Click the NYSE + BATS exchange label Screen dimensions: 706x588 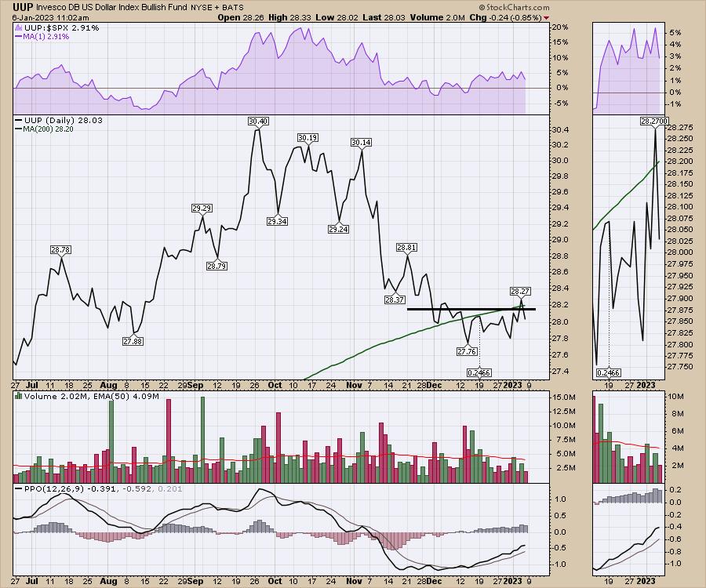click(217, 8)
